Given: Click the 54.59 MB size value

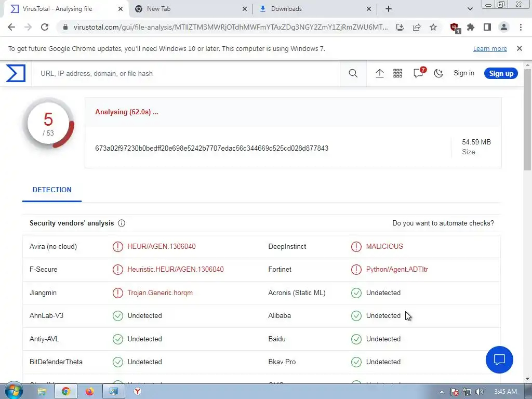Looking at the screenshot, I should pyautogui.click(x=476, y=142).
